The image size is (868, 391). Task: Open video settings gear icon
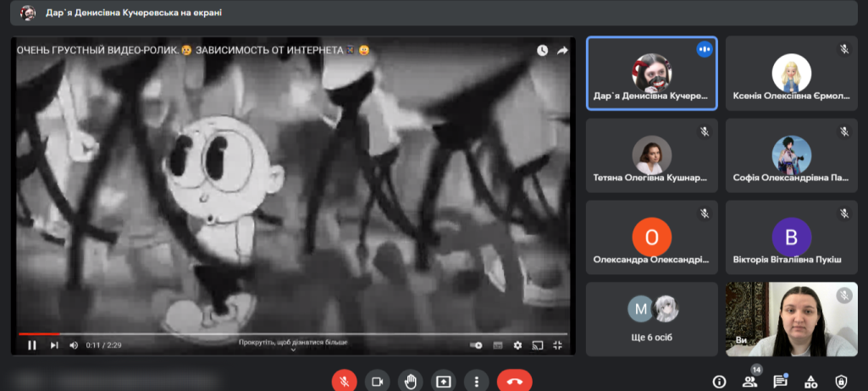tap(517, 345)
